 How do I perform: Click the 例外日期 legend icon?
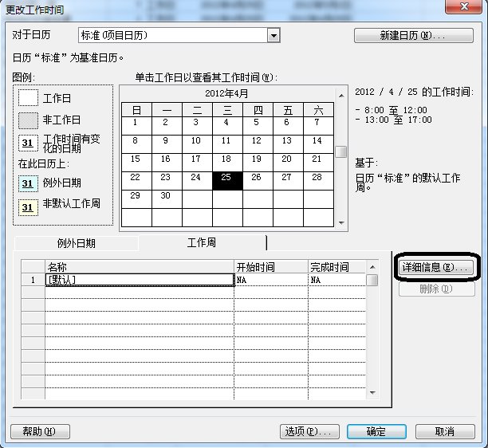pos(28,183)
